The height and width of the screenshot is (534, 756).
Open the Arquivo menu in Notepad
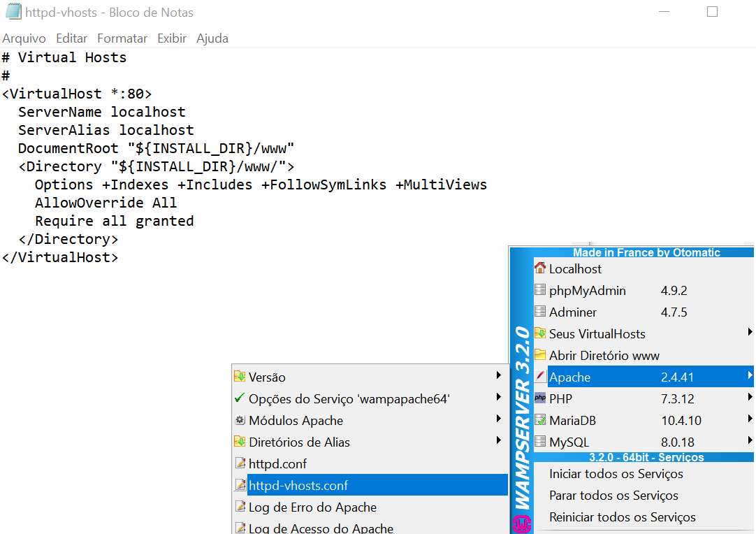(24, 38)
